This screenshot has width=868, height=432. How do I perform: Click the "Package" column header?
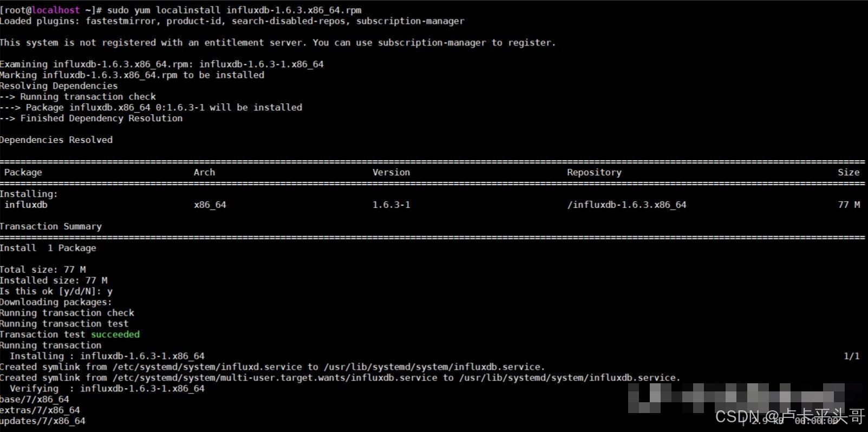click(23, 172)
